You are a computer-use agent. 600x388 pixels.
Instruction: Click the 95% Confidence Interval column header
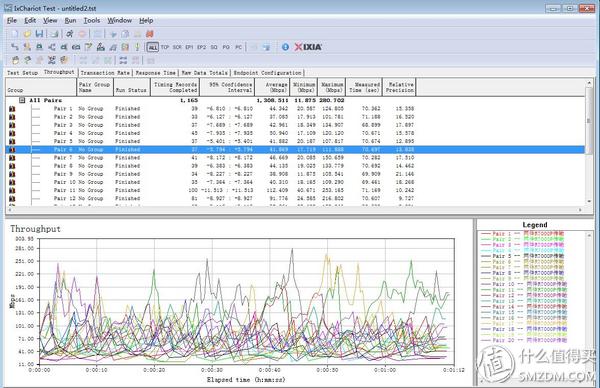click(x=227, y=87)
